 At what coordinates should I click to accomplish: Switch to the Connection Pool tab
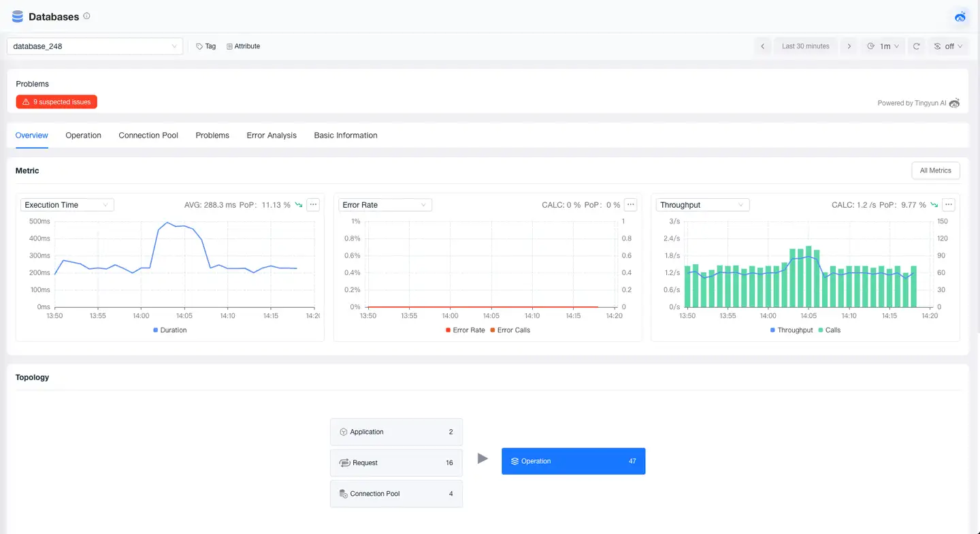[x=148, y=135]
